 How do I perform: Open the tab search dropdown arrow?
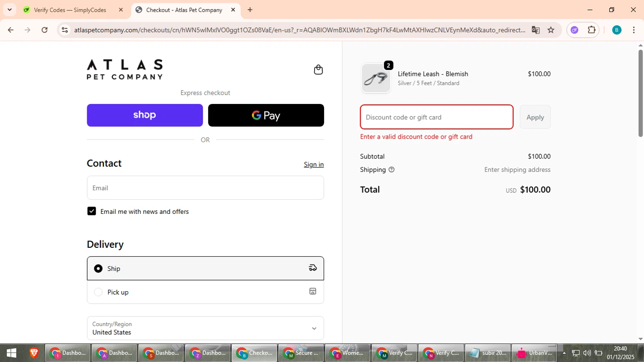click(x=9, y=9)
